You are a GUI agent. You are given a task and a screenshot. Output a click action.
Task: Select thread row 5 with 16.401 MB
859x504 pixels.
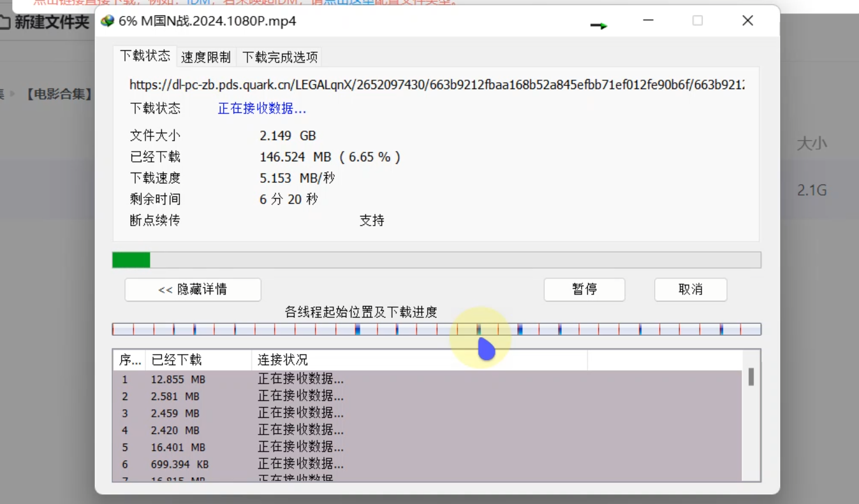coord(427,447)
